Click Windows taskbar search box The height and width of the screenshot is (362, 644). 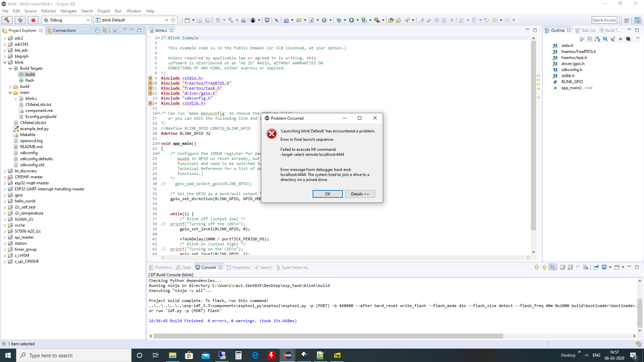point(74,355)
